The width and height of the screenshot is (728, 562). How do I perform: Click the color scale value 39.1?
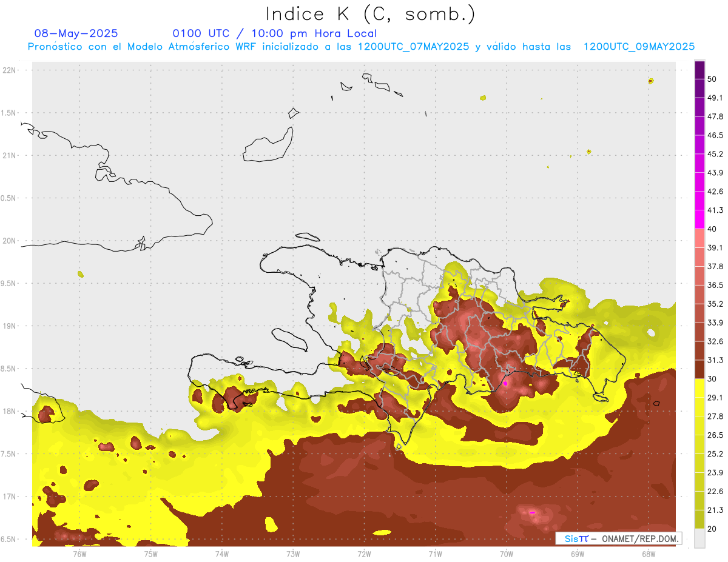point(715,247)
